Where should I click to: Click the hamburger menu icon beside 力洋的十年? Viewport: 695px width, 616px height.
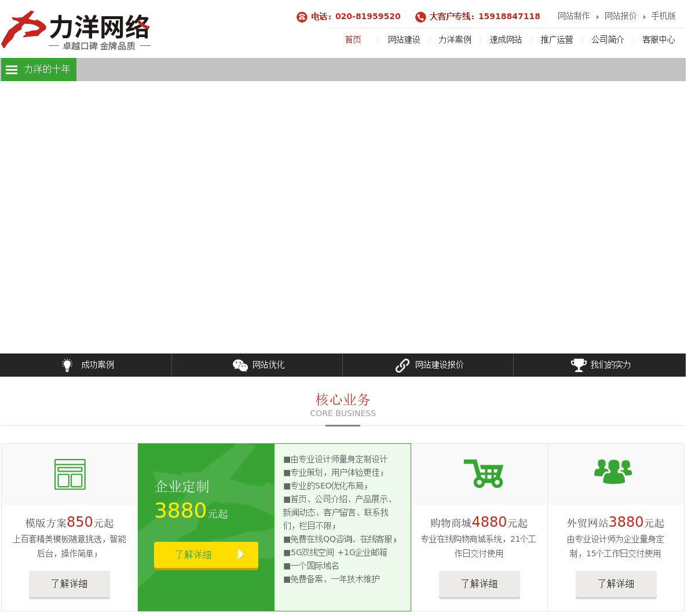click(x=12, y=70)
